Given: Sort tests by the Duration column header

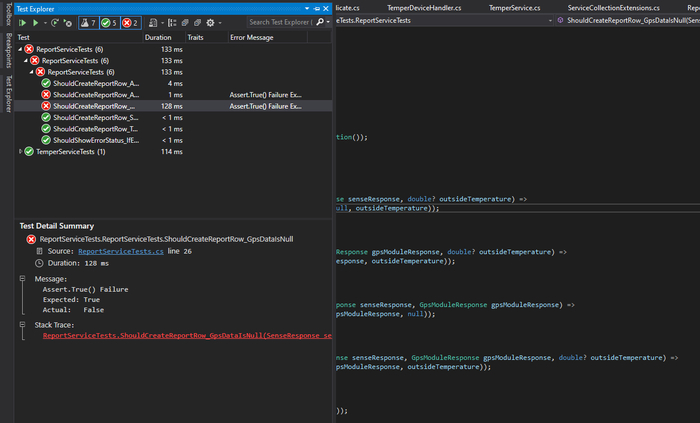Looking at the screenshot, I should [158, 37].
